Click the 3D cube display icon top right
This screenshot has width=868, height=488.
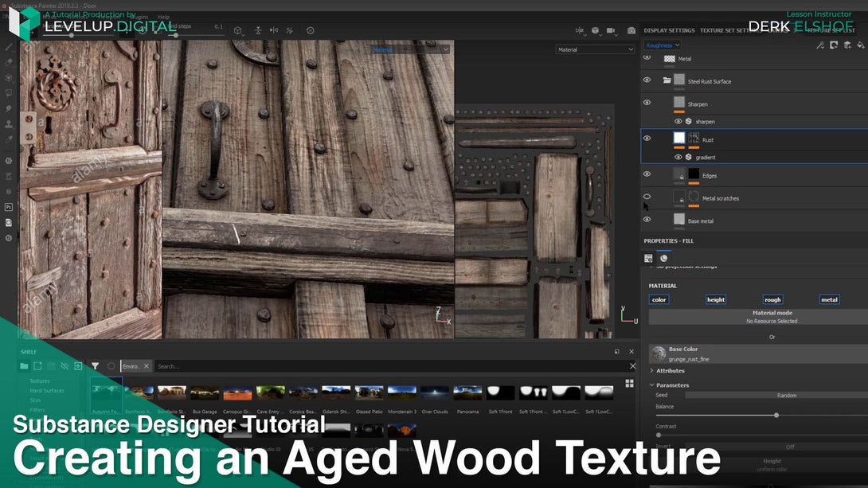click(x=595, y=30)
